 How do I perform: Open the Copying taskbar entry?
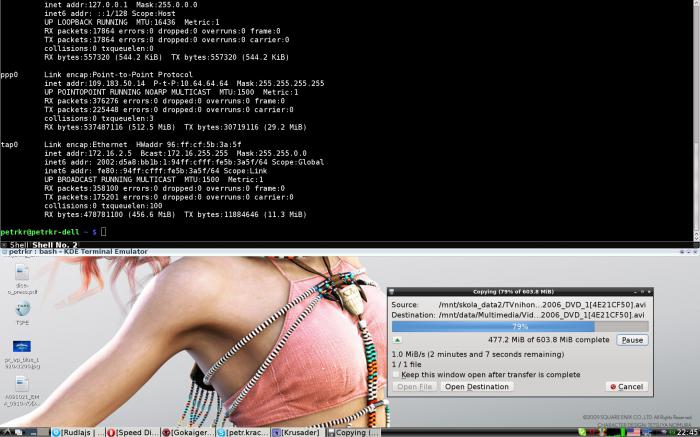coord(353,432)
